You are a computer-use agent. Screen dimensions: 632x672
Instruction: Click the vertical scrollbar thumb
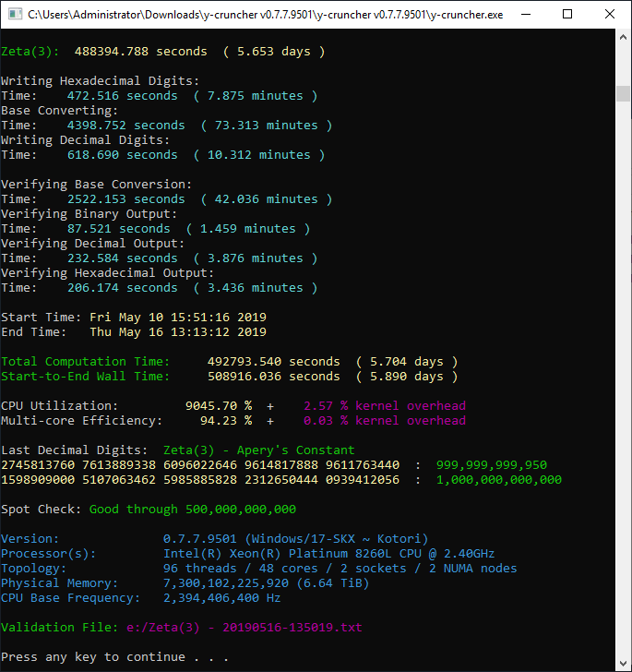pos(624,92)
